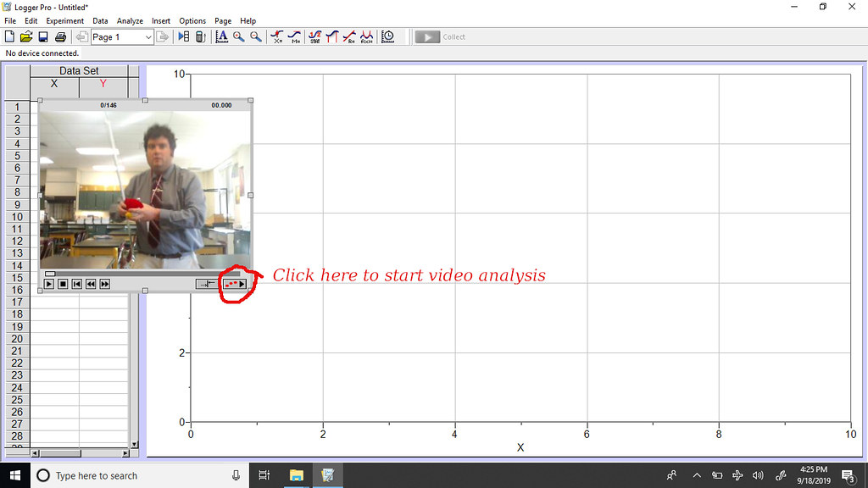Screen dimensions: 868x488
Task: Expand hidden icons in the system tray
Action: click(x=697, y=475)
